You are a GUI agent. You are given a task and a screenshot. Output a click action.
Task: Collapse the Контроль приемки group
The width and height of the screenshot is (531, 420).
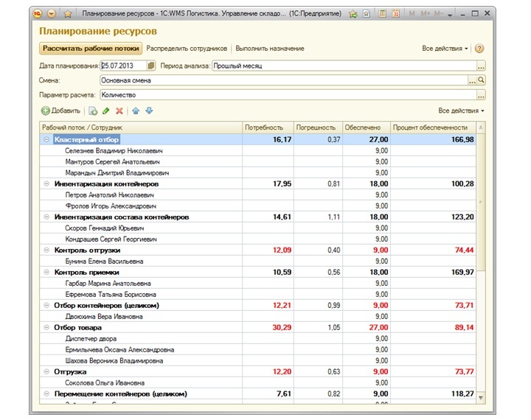click(46, 272)
